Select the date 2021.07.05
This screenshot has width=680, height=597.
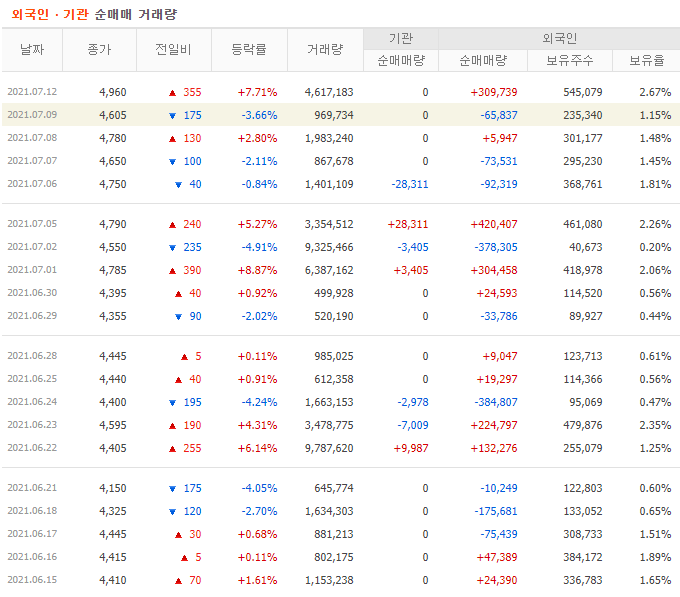(x=32, y=224)
